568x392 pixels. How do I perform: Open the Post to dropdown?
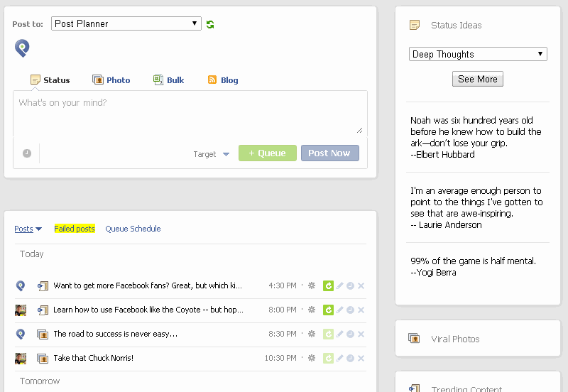point(126,24)
